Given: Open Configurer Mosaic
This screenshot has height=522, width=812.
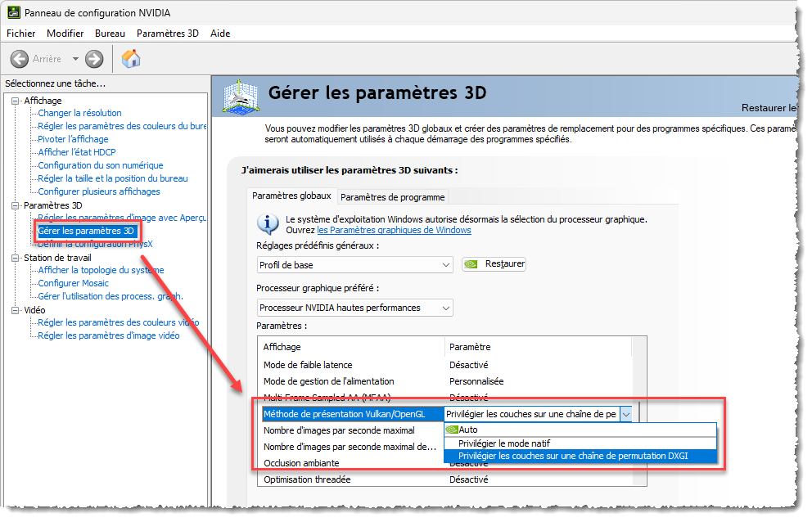Looking at the screenshot, I should click(x=74, y=283).
